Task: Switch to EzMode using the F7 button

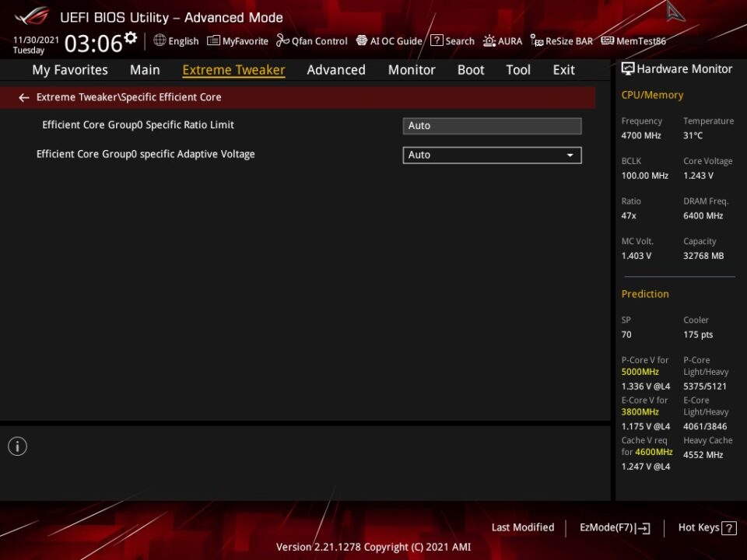Action: point(615,528)
